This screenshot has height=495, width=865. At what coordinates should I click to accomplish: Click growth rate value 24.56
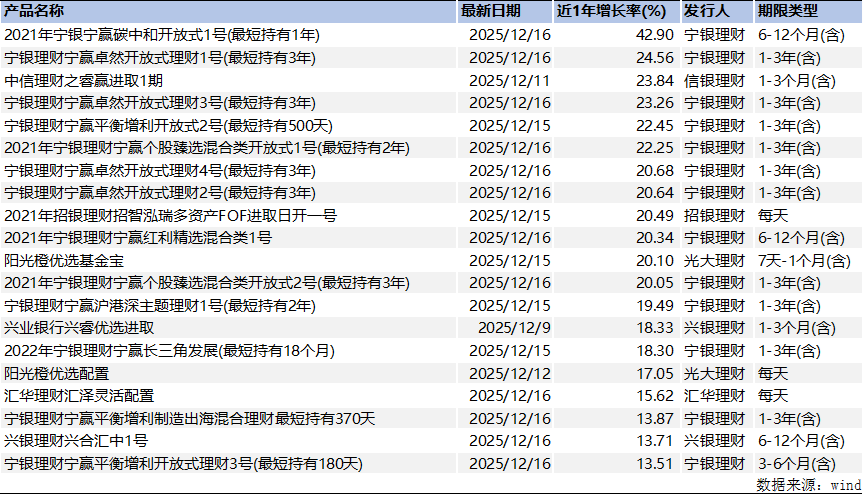655,58
